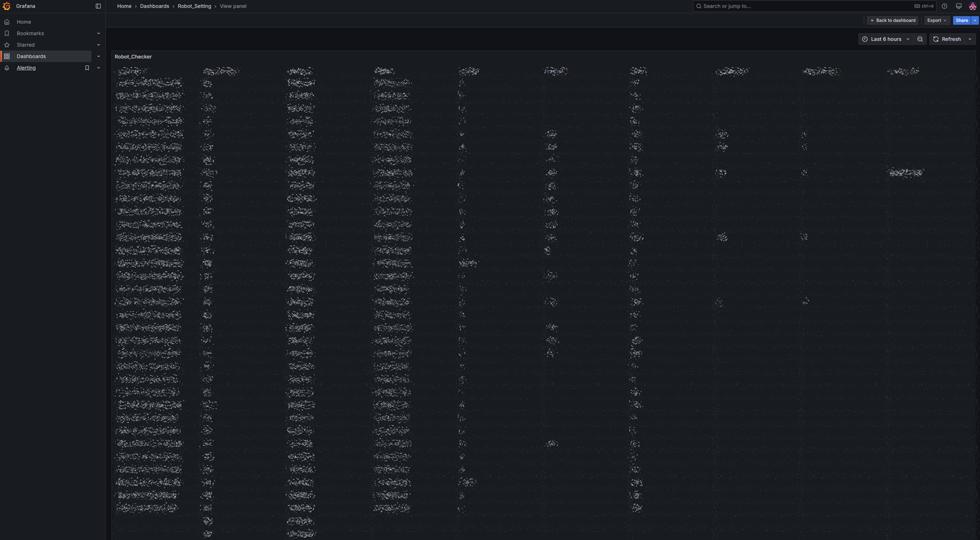Viewport: 980px width, 540px height.
Task: Open the Last 6 hours time picker
Action: pos(886,39)
